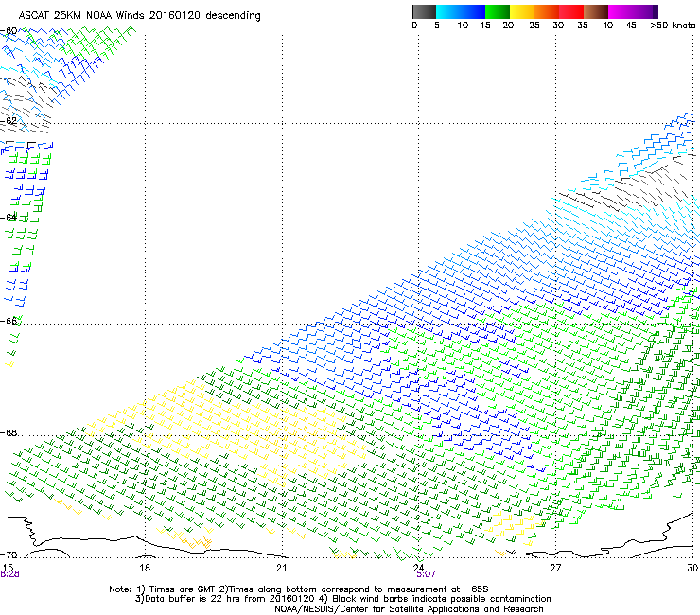This screenshot has height=615, width=700.
Task: Click the purple 5:07 pass time label
Action: (x=426, y=574)
